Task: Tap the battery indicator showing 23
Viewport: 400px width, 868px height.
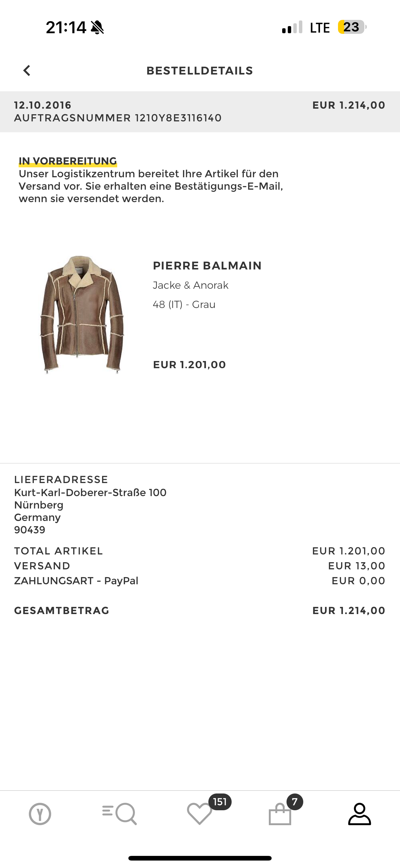Action: point(352,27)
